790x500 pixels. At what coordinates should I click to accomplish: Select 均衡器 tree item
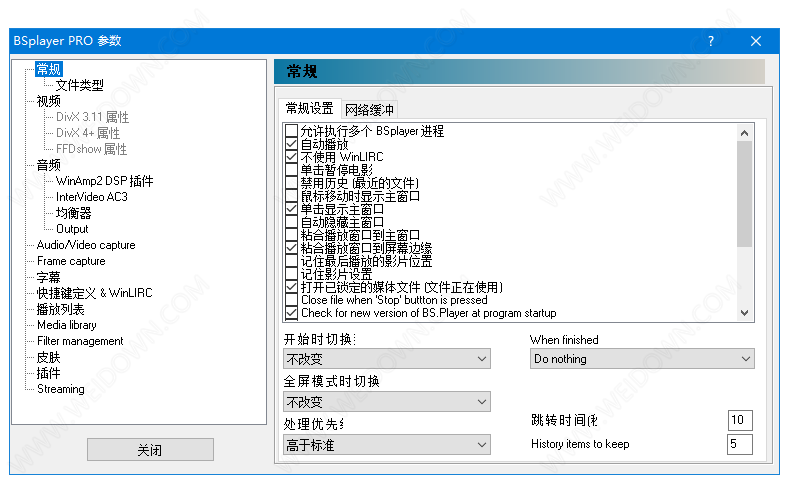pyautogui.click(x=74, y=213)
